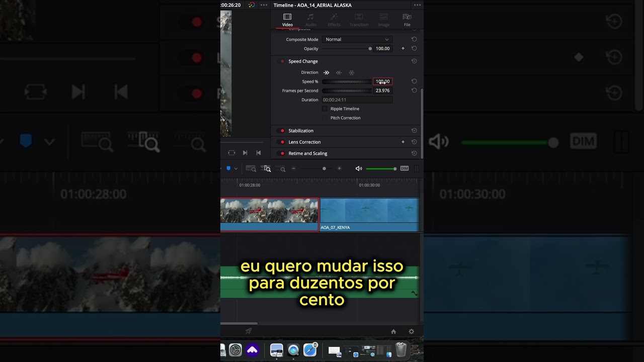The image size is (644, 362).
Task: Click the Speed % value field
Action: pos(382,81)
